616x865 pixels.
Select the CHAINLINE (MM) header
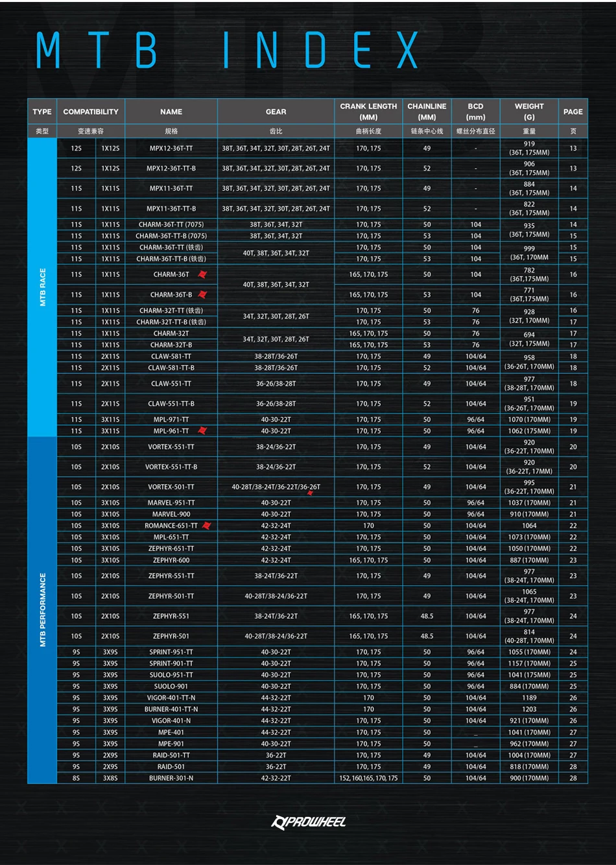point(427,112)
